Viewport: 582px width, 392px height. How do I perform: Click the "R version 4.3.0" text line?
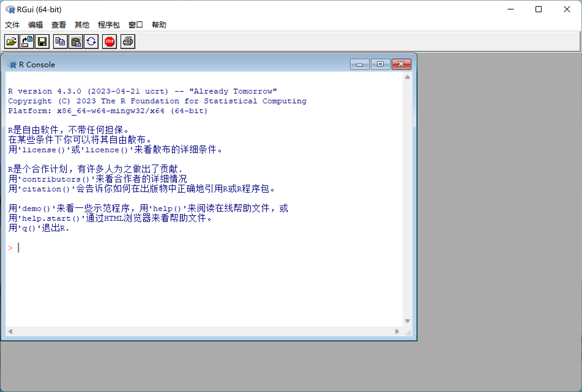(142, 91)
